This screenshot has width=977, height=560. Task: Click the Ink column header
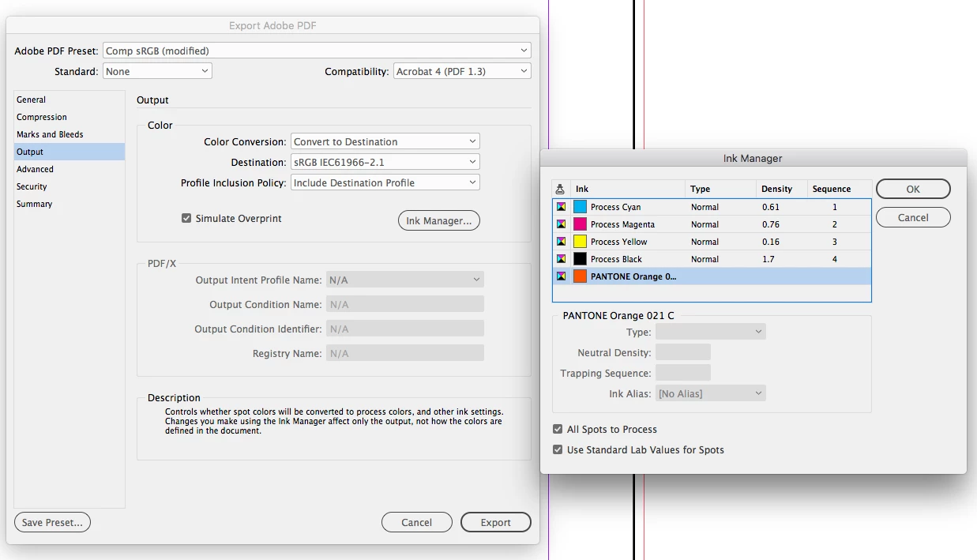(628, 189)
